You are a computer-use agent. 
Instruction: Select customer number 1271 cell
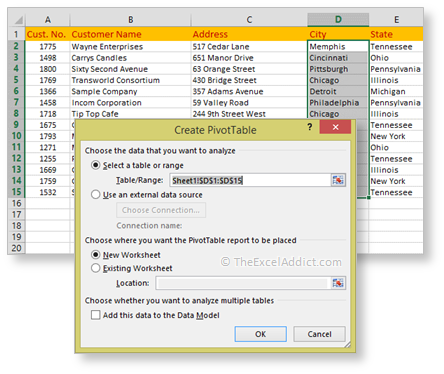pyautogui.click(x=48, y=147)
